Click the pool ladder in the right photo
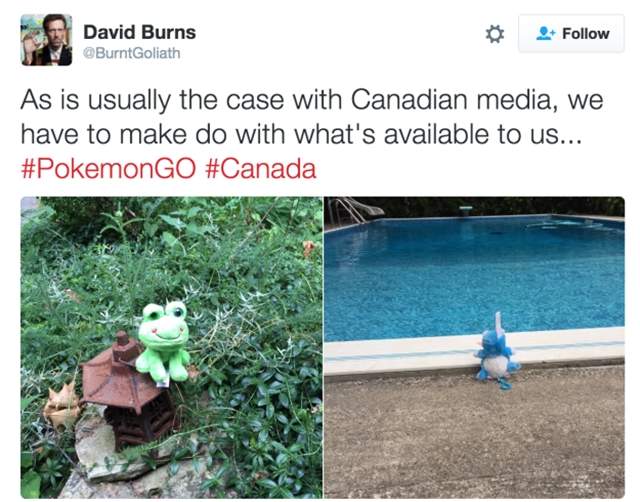 347,210
